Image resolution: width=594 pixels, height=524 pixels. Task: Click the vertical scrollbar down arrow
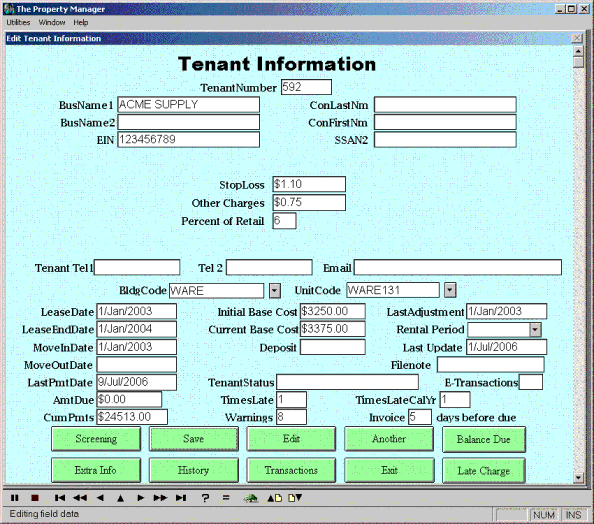pos(578,477)
